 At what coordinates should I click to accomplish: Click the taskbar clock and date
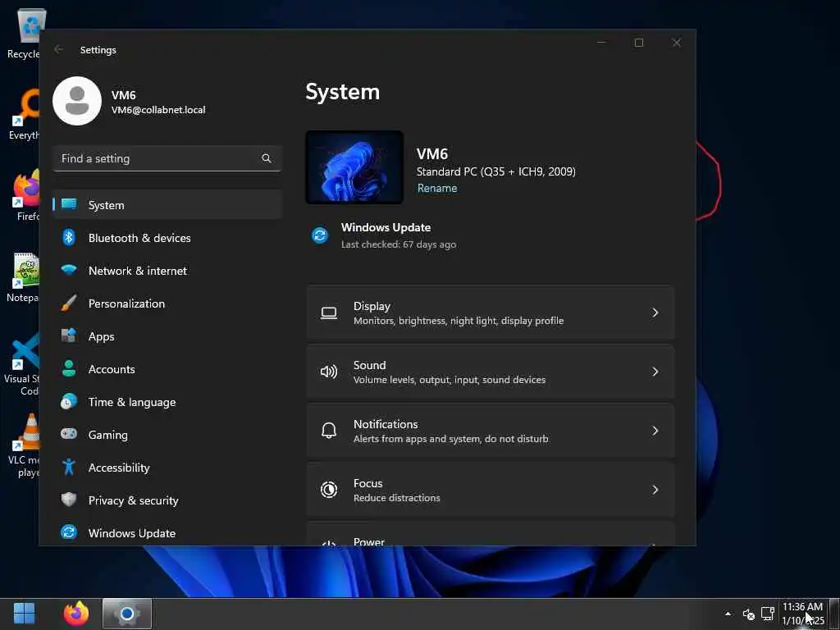click(802, 614)
